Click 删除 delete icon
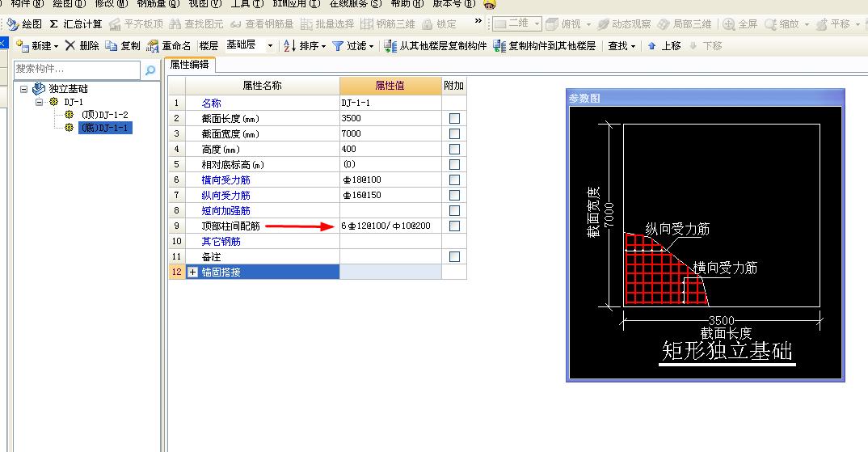The width and height of the screenshot is (868, 452). coord(70,45)
